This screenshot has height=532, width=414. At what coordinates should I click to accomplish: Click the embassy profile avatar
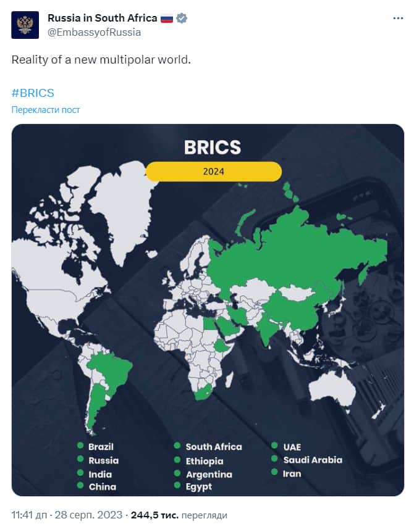point(25,25)
